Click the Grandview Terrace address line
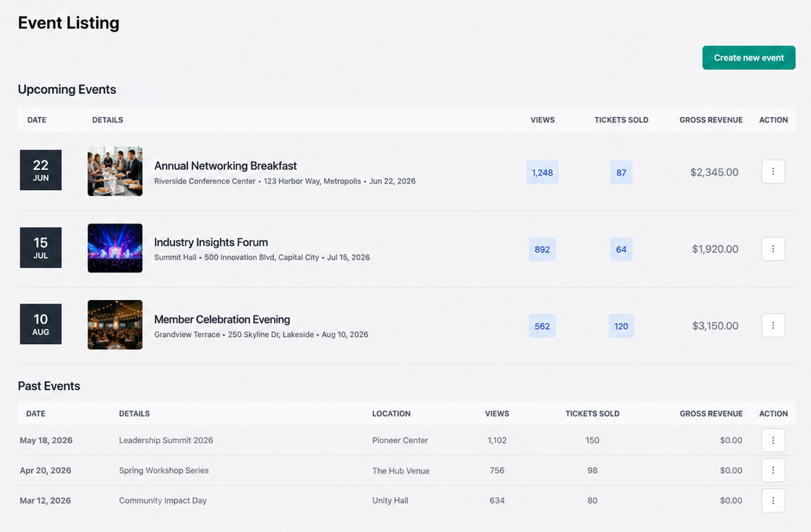 click(261, 335)
